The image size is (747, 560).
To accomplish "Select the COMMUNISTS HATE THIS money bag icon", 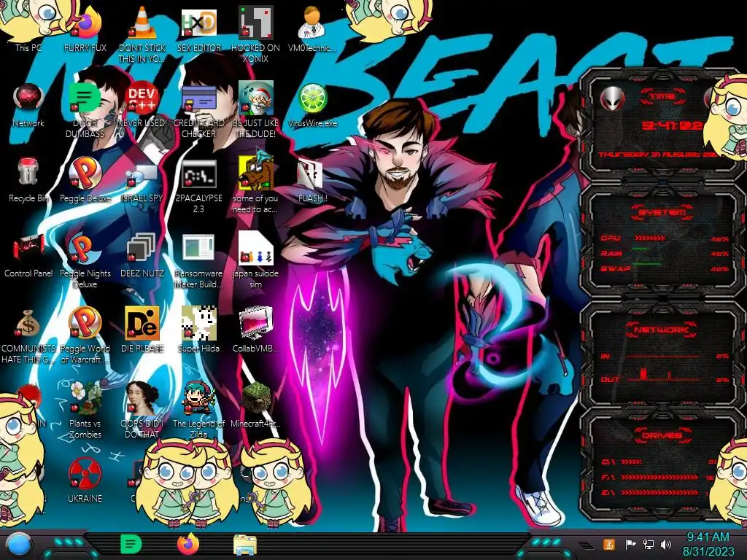I will pos(28,335).
